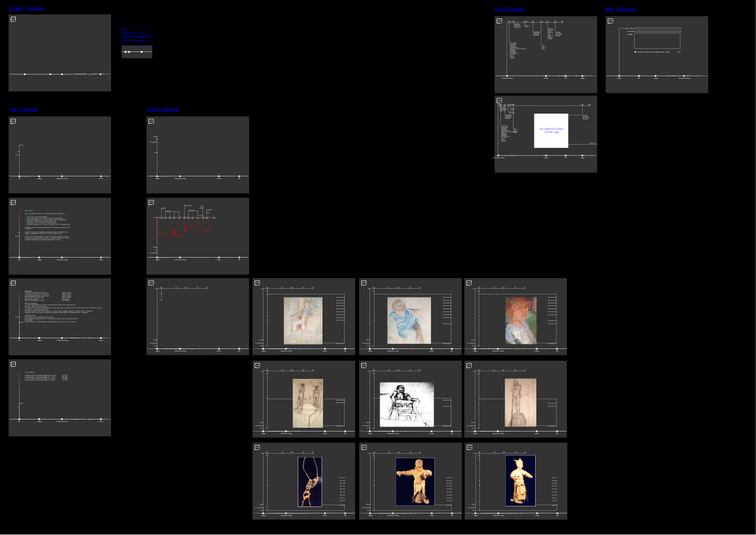
Task: Click the logo icon on the wire sculpture page
Action: point(257,447)
